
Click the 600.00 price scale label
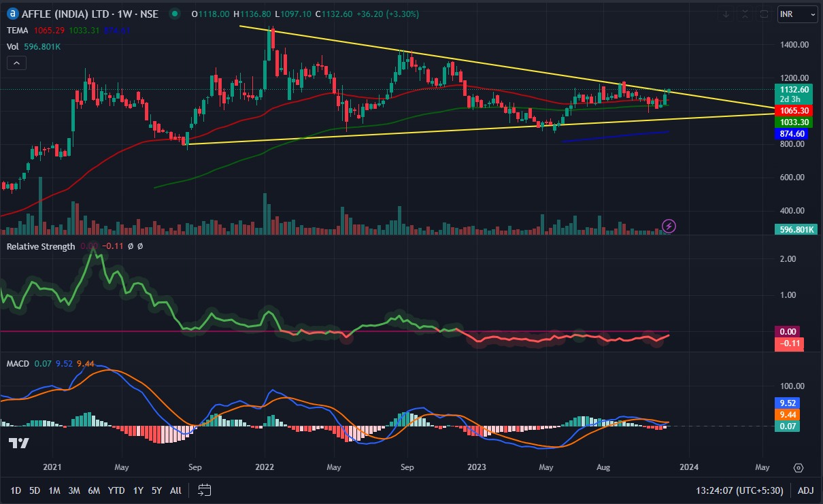pos(794,178)
